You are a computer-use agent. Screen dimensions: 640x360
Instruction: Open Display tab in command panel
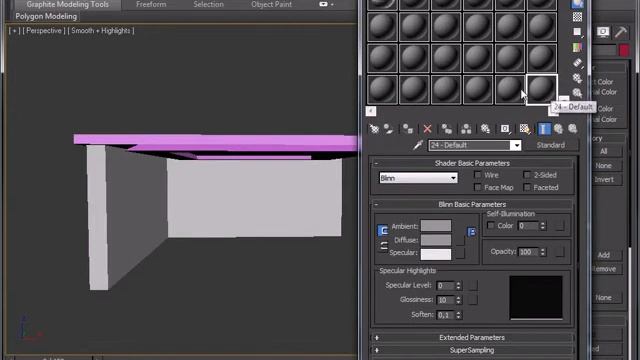tap(603, 32)
